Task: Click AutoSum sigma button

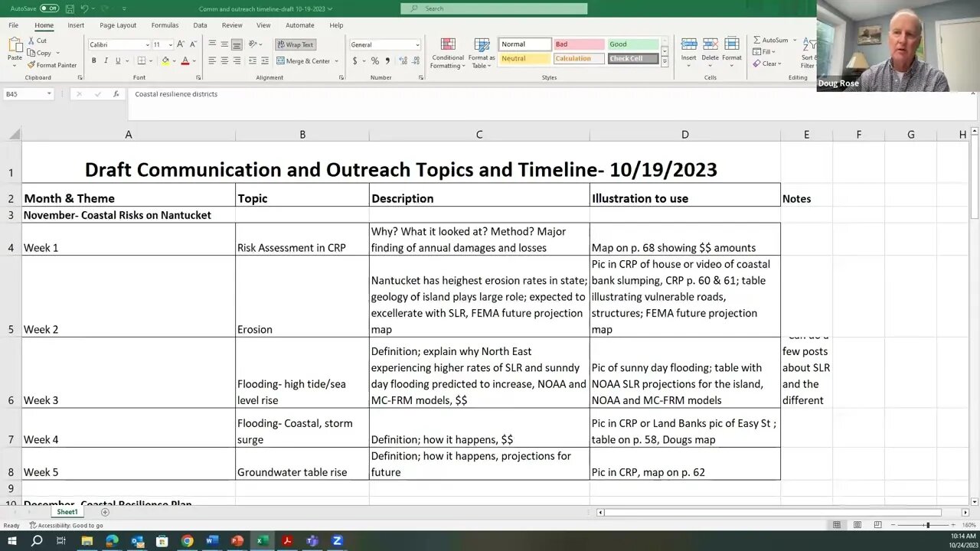Action: point(770,40)
